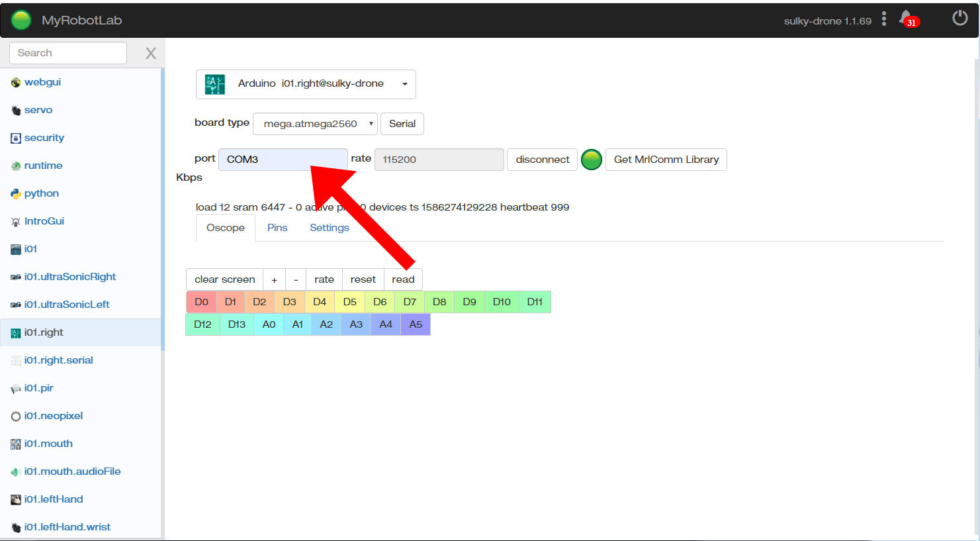Click the Serial button
980x541 pixels.
[402, 124]
